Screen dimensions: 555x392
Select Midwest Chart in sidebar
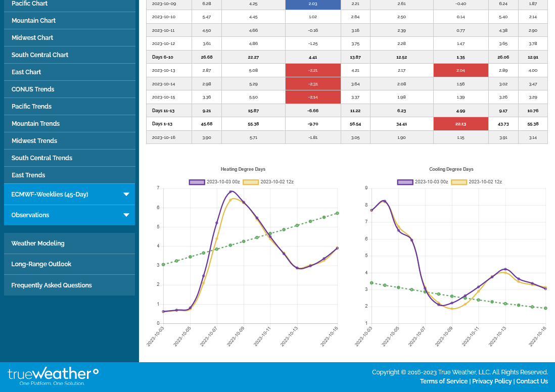(x=32, y=38)
